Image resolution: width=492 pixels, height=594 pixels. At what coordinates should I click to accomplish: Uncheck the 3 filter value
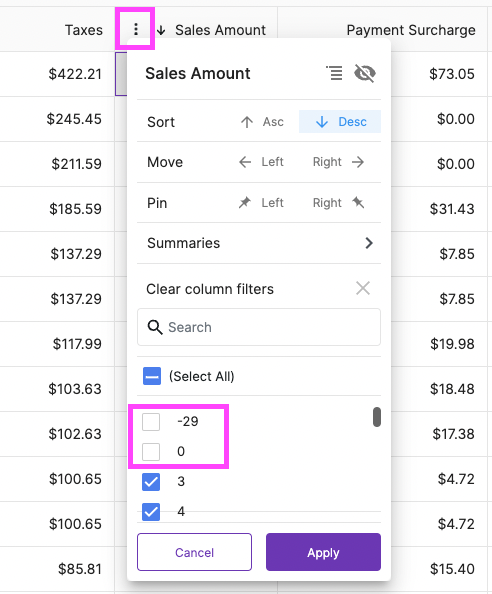point(151,481)
